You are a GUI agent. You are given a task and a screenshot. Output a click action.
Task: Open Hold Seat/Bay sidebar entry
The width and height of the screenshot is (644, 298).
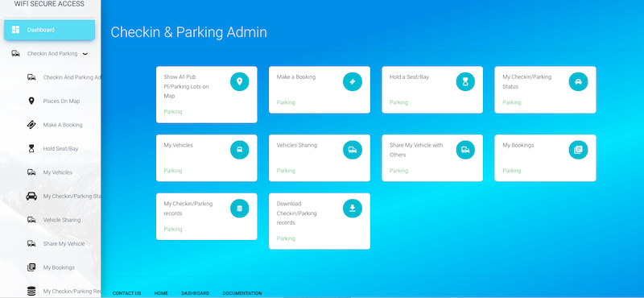pos(61,149)
